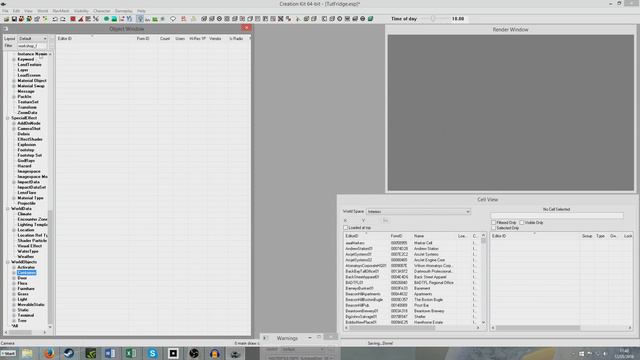Open File Explorer folder on taskbar

point(27,353)
